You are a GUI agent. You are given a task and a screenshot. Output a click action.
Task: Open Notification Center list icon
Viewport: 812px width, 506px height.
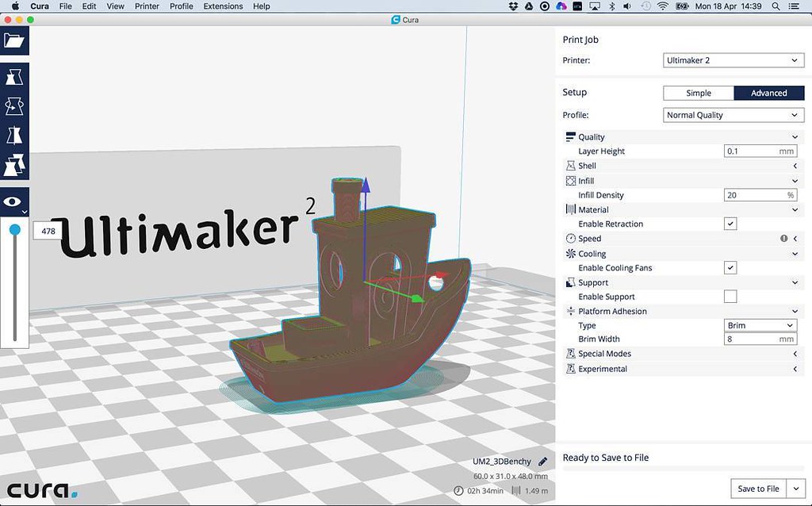[x=793, y=6]
